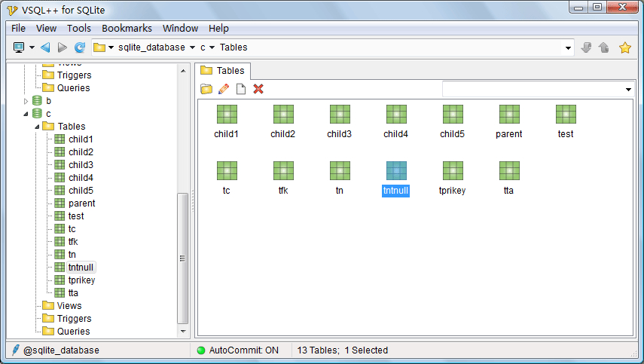Click the refresh icon in toolbar
The height and width of the screenshot is (364, 644).
(80, 47)
